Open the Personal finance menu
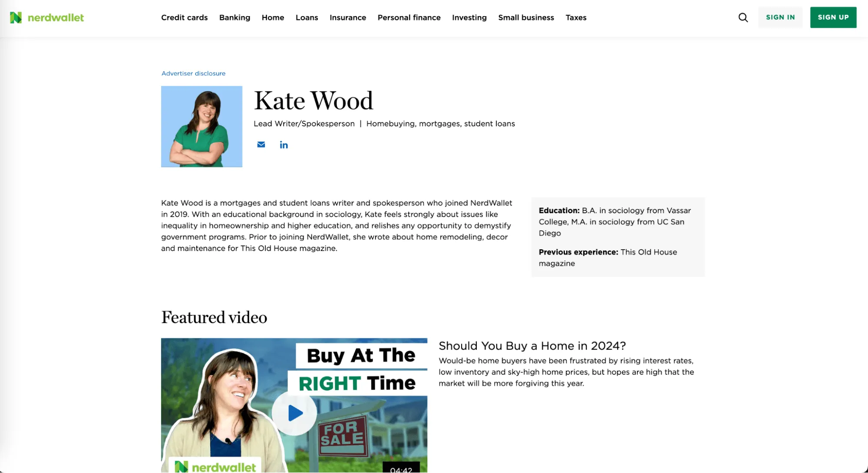 point(409,17)
